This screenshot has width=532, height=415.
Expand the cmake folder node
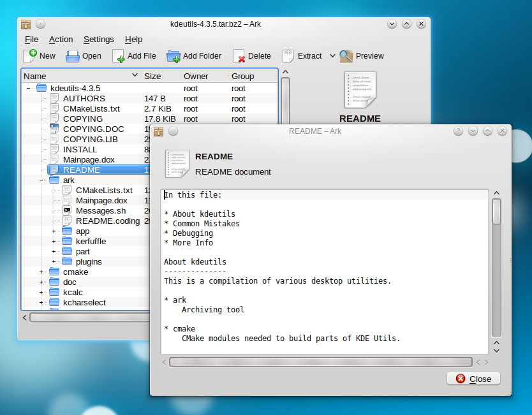click(41, 272)
